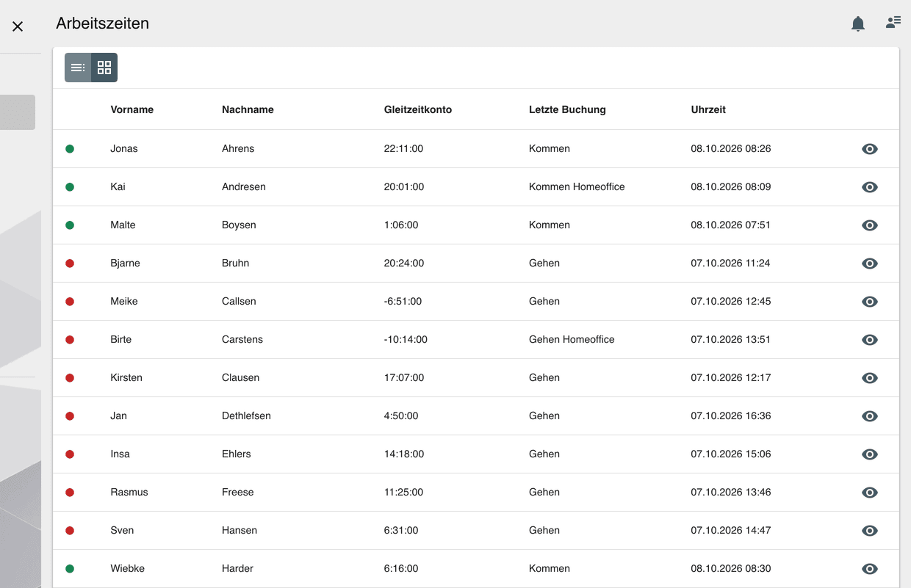This screenshot has height=588, width=911.
Task: Open the user account list icon
Action: pos(893,23)
